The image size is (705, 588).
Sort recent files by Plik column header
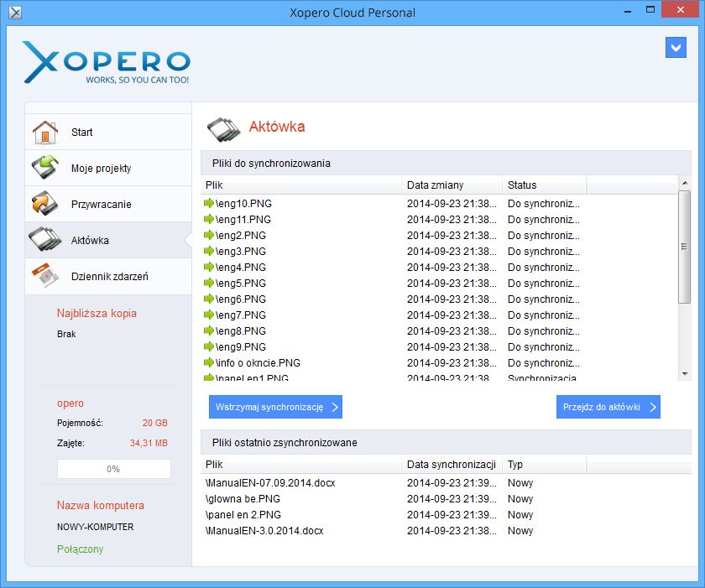pyautogui.click(x=300, y=465)
